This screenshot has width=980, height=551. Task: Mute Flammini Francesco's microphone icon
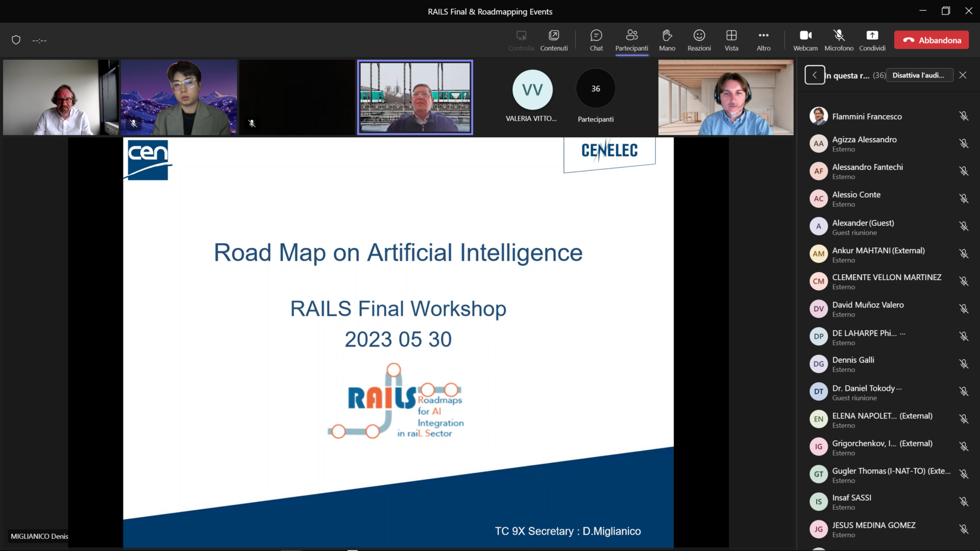coord(964,116)
